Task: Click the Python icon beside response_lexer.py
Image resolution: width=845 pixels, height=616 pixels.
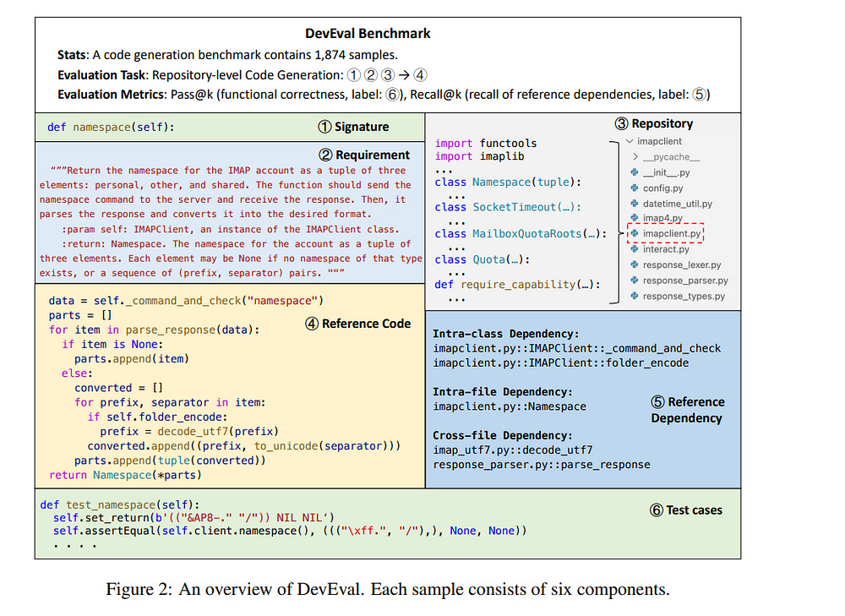Action: 635,264
